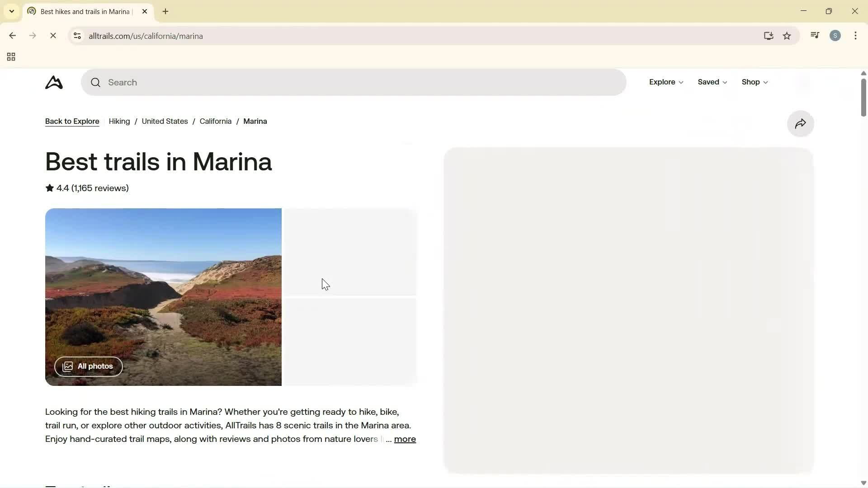Open the tab search chevron

(x=11, y=11)
